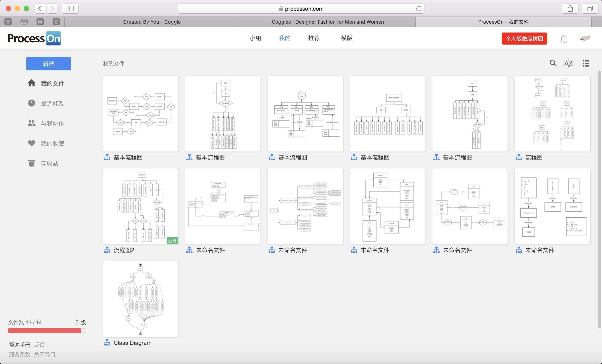This screenshot has height=364, width=602.
Task: Open the Class Diagram thumbnail
Action: point(141,299)
